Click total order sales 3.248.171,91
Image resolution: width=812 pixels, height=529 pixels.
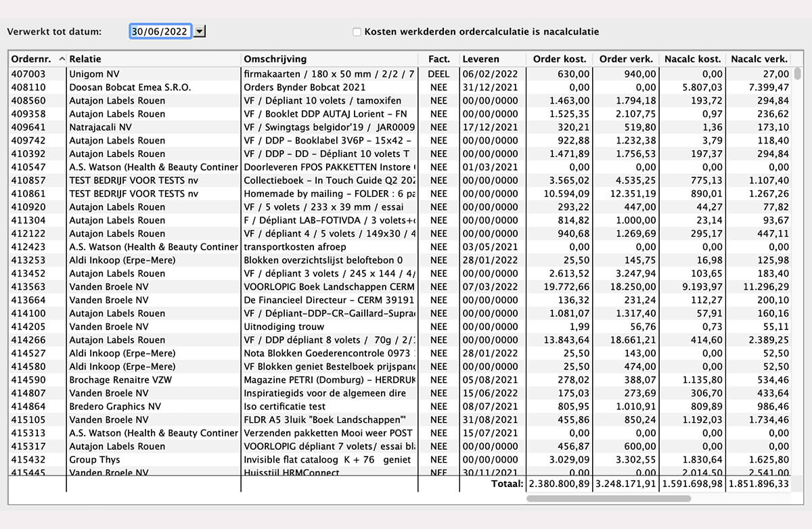point(626,484)
